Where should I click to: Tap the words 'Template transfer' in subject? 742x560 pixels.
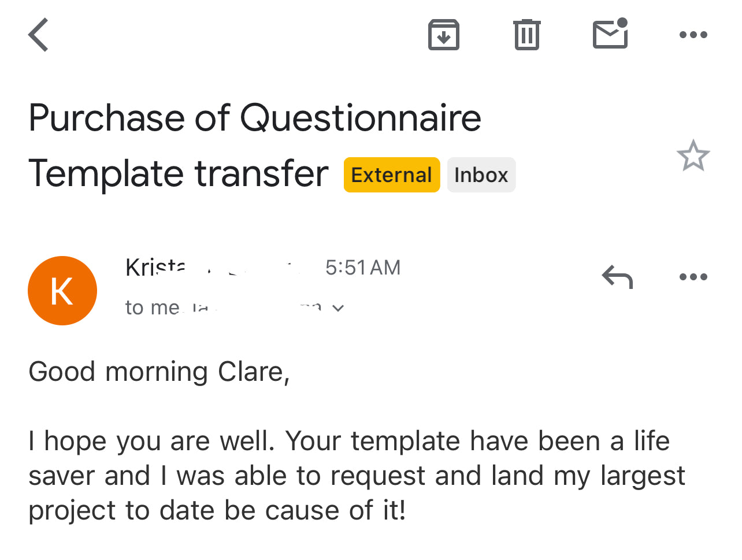(179, 173)
